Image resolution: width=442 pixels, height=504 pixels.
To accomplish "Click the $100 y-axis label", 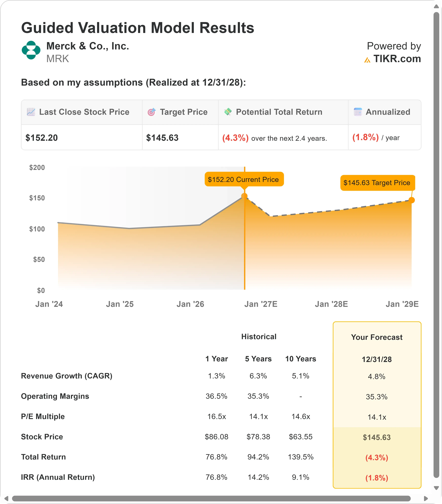I will 37,229.
